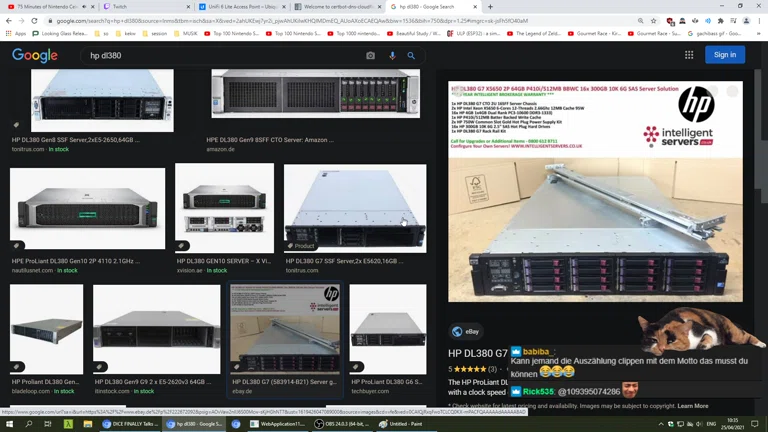Open the HPE ProLiant DL380 Gen10 result image

click(87, 208)
